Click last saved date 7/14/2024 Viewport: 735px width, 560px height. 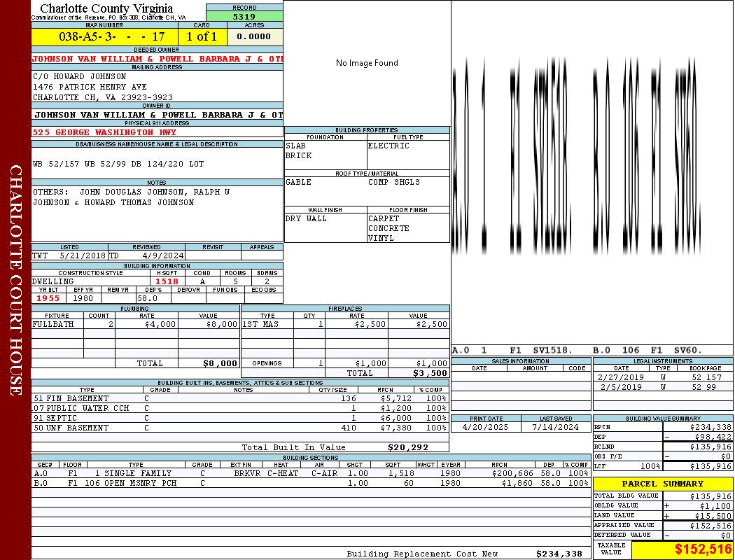click(x=556, y=428)
